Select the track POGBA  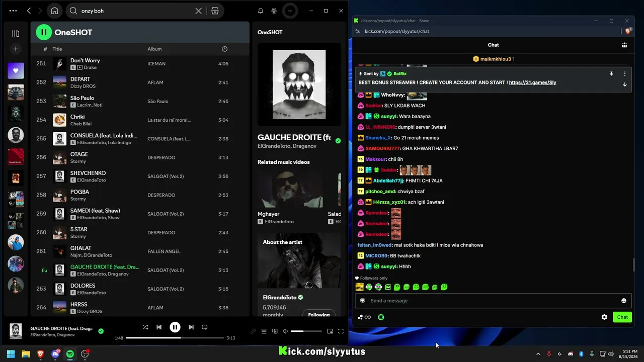[79, 192]
